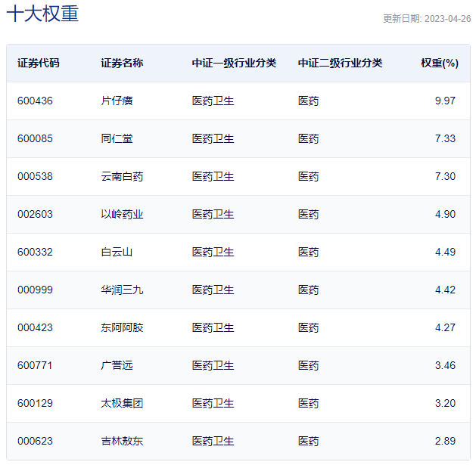476x465 pixels.
Task: Select 以岭药业 in the name column
Action: coord(122,214)
